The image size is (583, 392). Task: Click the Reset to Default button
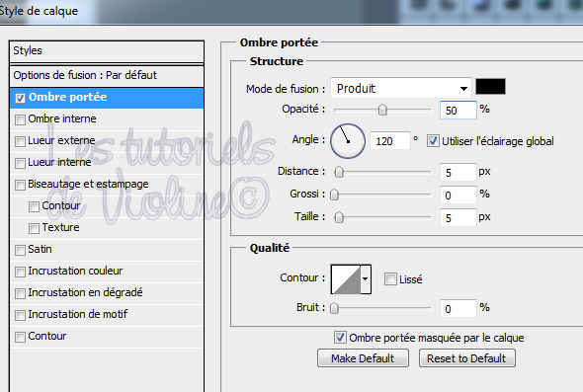(467, 358)
